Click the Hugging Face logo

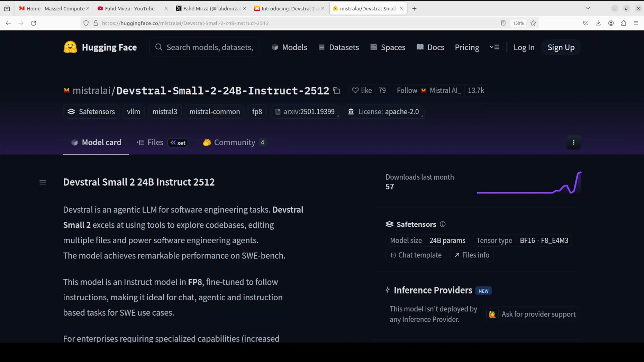click(x=70, y=47)
